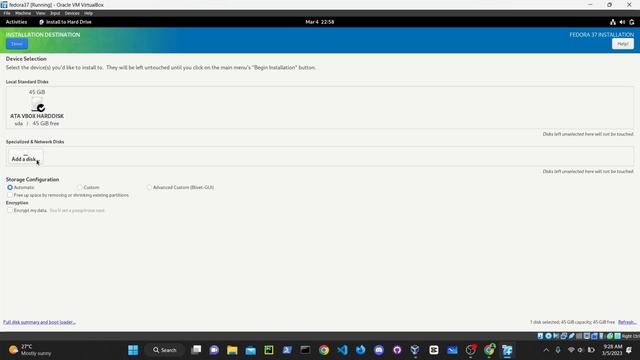This screenshot has height=360, width=640.
Task: Open Task View from the taskbar
Action: point(196,350)
